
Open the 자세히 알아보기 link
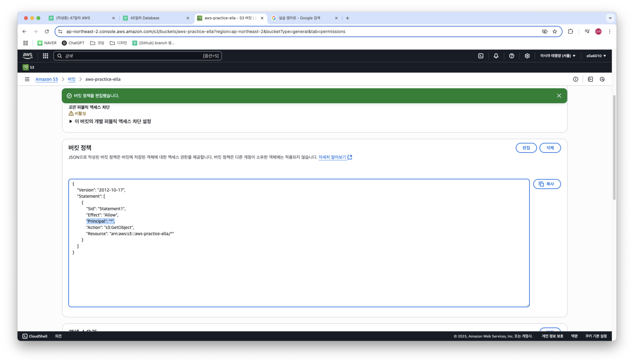335,157
